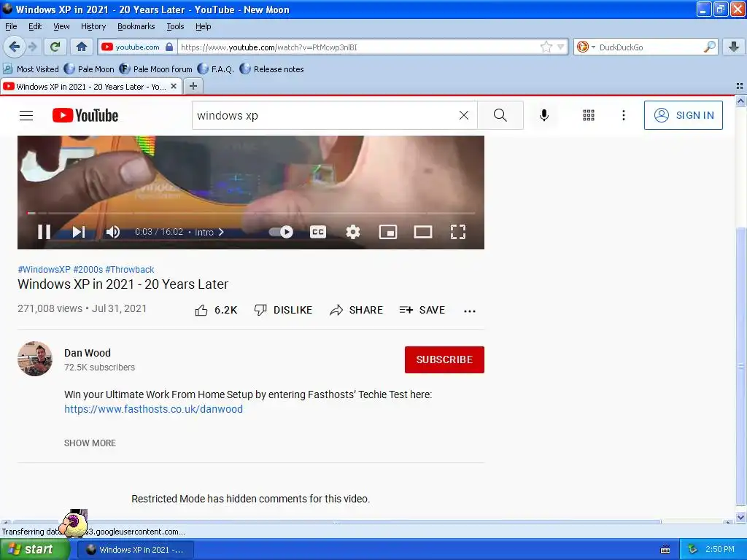
Task: Enter full screen mode
Action: 458,232
